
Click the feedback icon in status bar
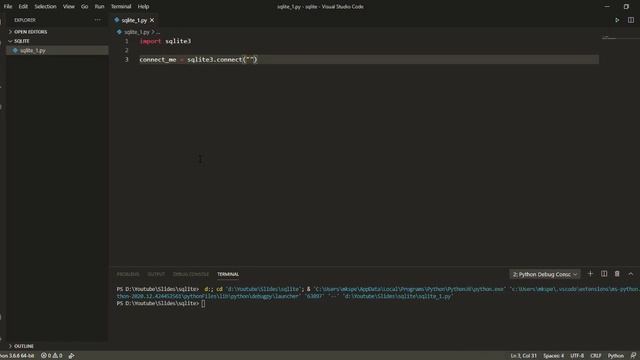(633, 356)
